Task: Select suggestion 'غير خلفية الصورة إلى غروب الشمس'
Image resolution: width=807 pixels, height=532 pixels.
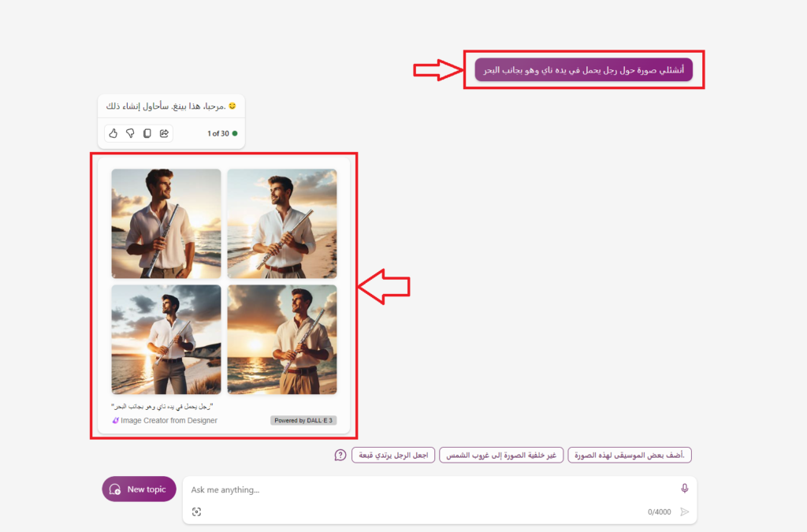Action: click(501, 456)
